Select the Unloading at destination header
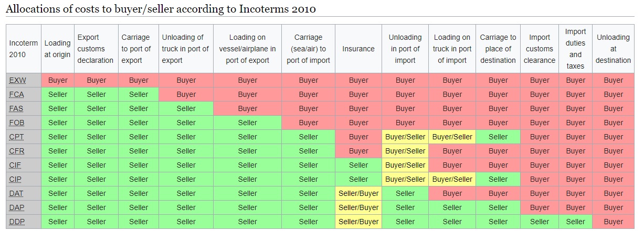The image size is (644, 231). [613, 49]
